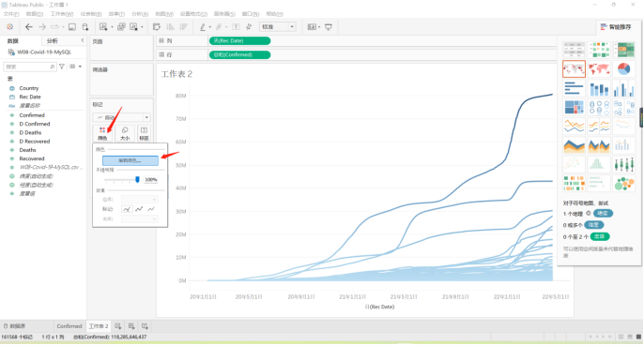Click the group members paperclip icon
Viewport: 644px width, 345px height.
pos(219,27)
